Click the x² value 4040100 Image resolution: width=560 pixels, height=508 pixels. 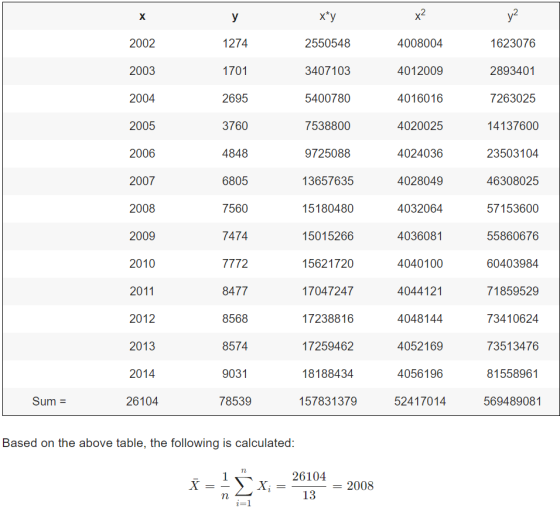(420, 264)
